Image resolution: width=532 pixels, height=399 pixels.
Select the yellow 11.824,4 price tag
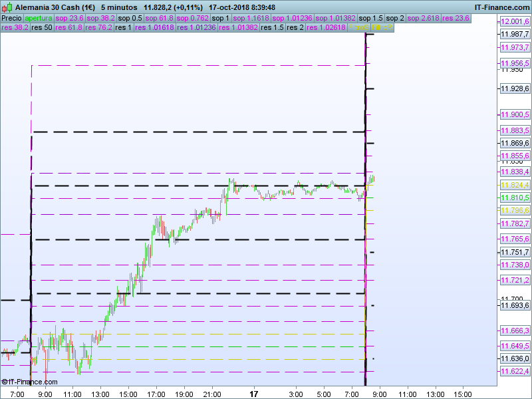point(515,185)
